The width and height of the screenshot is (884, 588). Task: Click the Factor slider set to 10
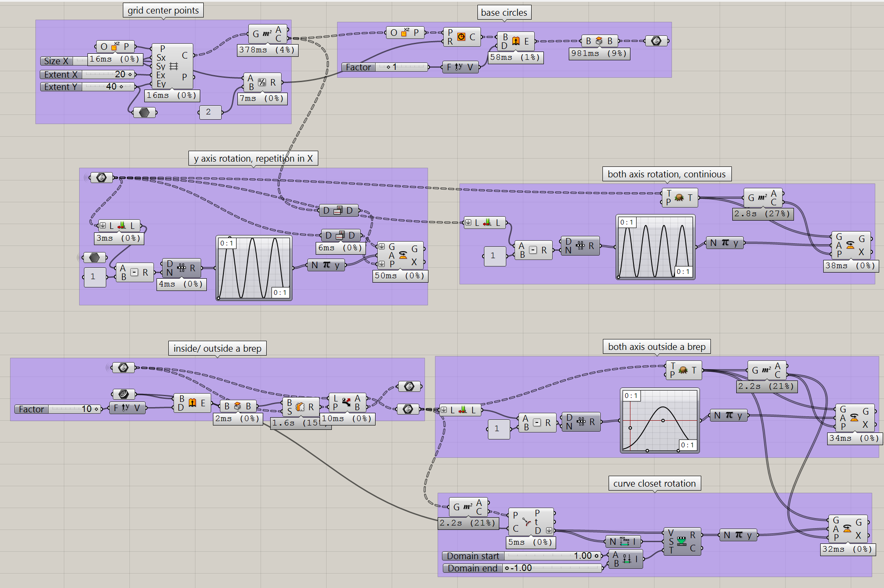click(x=58, y=409)
